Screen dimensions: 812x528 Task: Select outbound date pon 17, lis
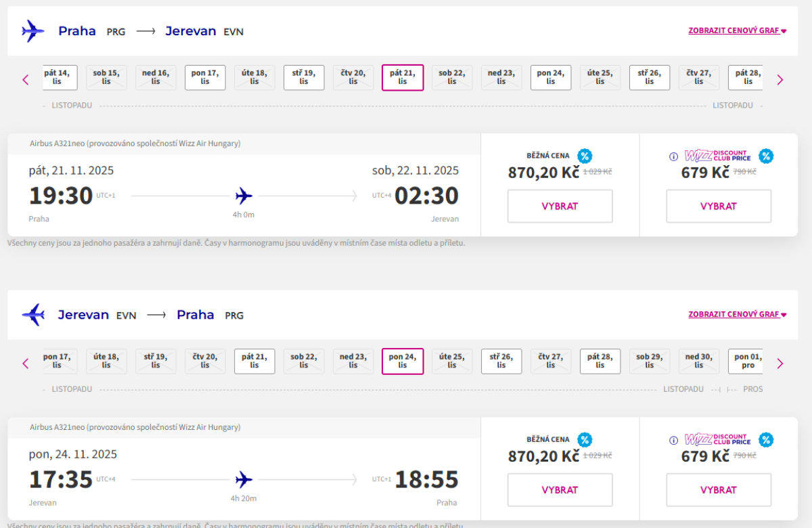(x=205, y=78)
